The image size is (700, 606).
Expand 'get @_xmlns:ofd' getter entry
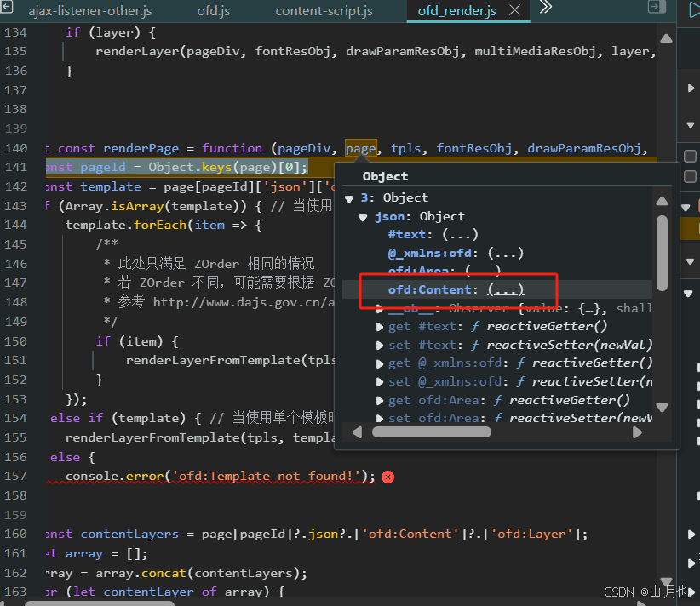point(380,363)
